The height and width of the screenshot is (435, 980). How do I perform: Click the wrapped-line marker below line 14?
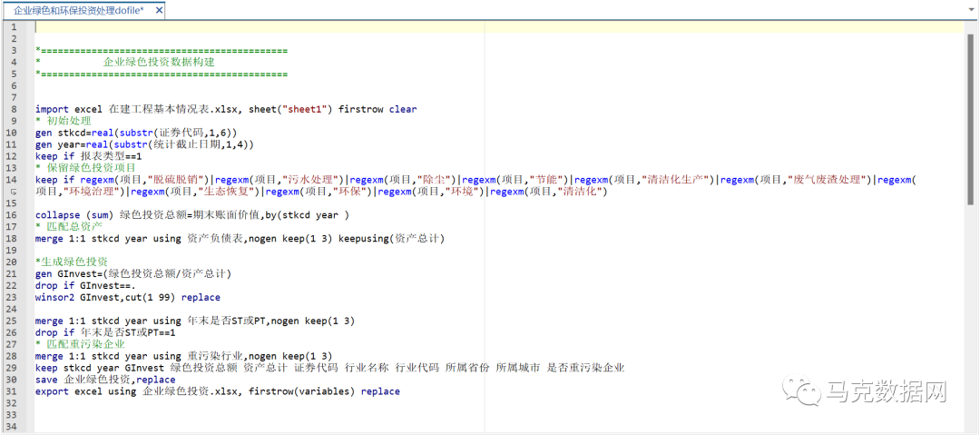(x=13, y=193)
